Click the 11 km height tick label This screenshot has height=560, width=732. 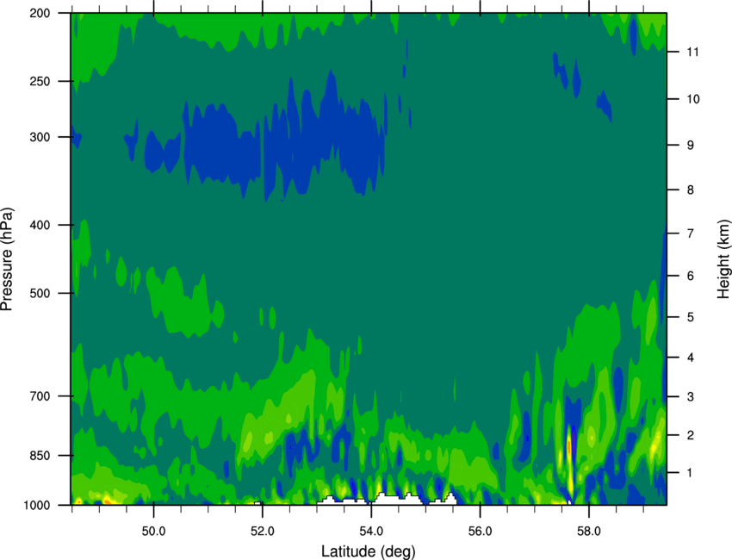coord(692,52)
